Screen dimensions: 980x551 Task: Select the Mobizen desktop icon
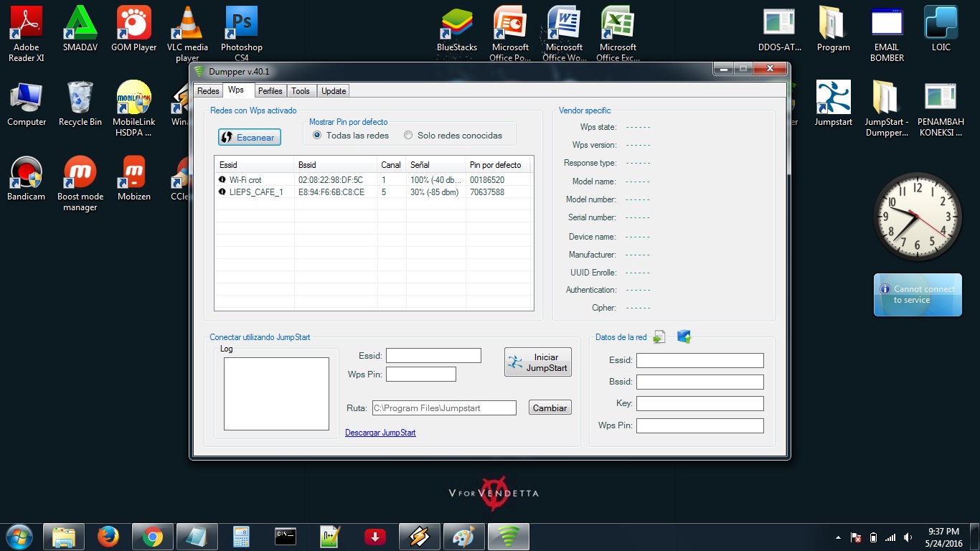click(134, 178)
